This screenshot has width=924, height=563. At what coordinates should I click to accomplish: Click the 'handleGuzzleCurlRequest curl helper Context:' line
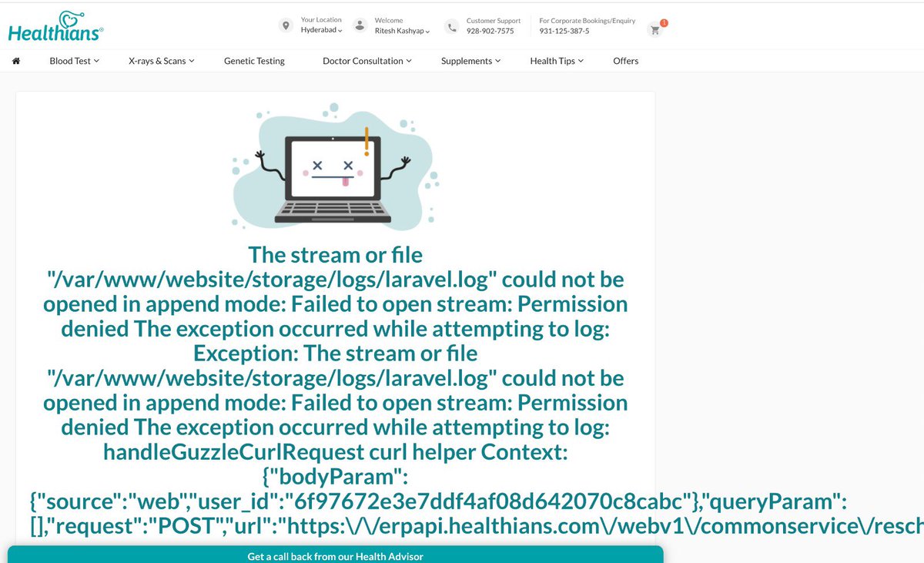pos(336,452)
